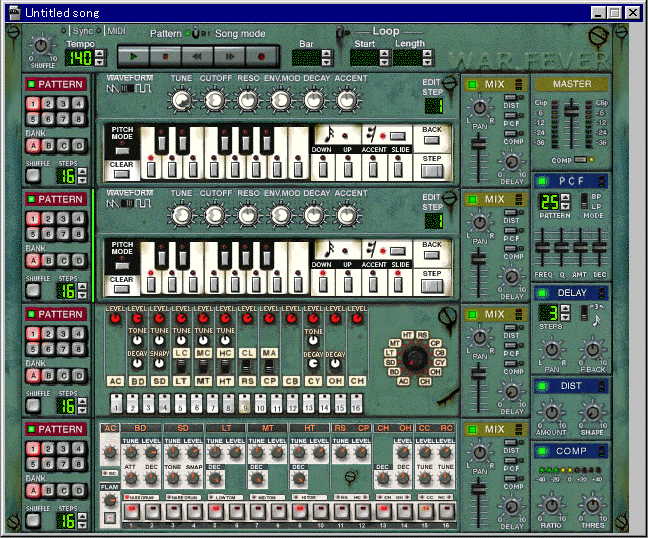Click the BD LEVEL red knob
Viewport: 648px width, 538px height.
click(137, 319)
